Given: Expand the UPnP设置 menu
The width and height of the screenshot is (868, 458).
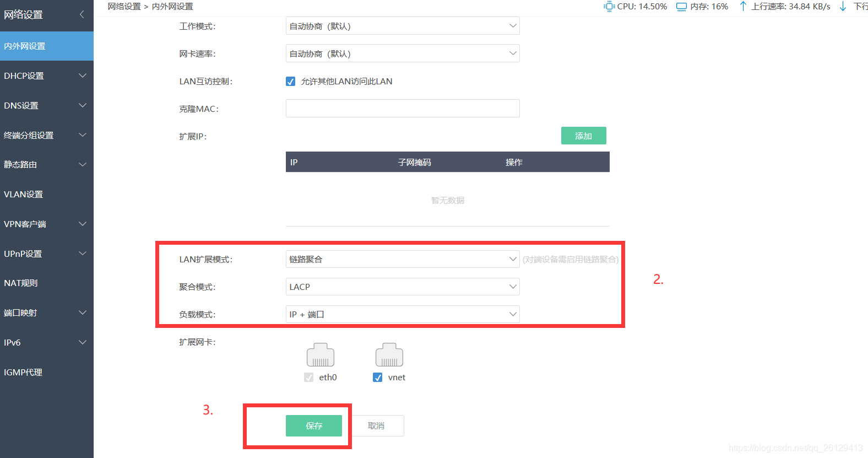Looking at the screenshot, I should [x=47, y=254].
